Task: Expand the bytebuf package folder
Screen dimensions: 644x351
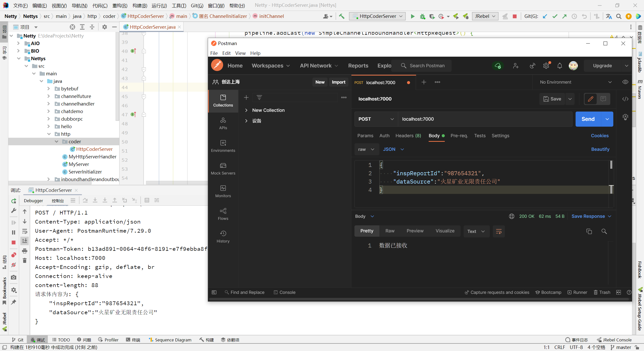Action: pos(49,89)
